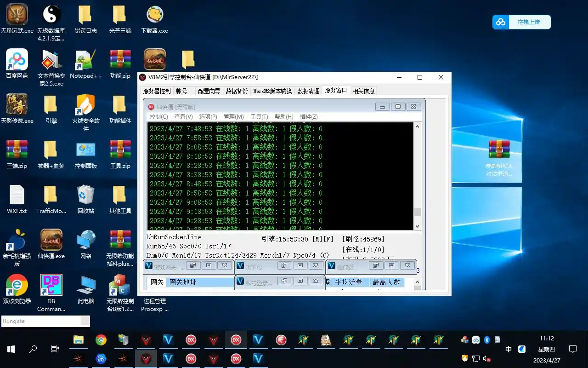This screenshot has width=588, height=368.
Task: Open the notification center icon
Action: click(x=572, y=349)
